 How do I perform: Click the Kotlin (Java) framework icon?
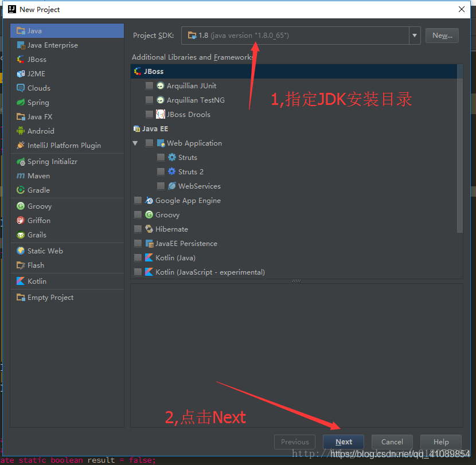tap(149, 257)
